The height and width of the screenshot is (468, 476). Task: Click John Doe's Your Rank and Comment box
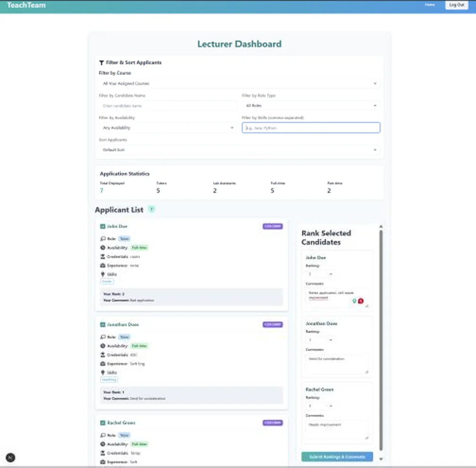pos(192,297)
